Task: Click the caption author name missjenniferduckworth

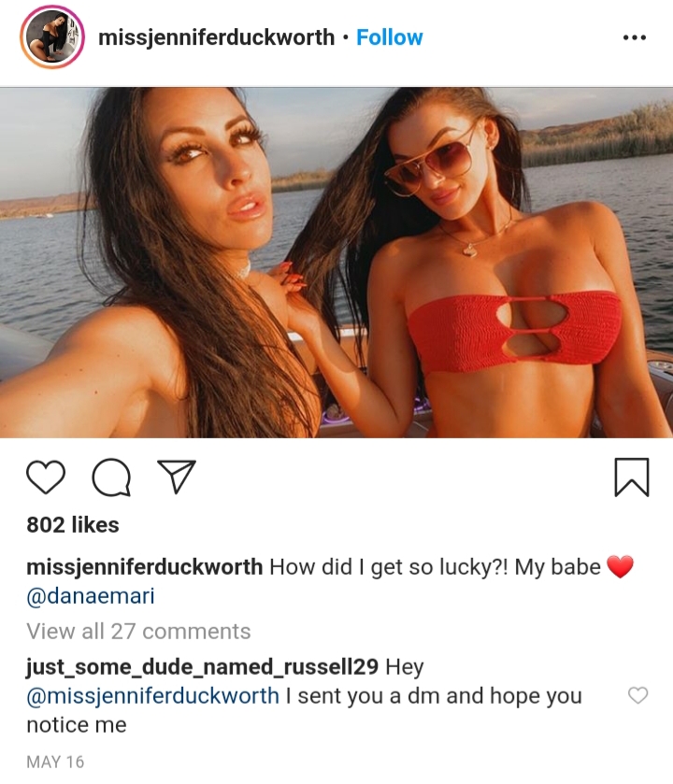Action: [x=145, y=567]
